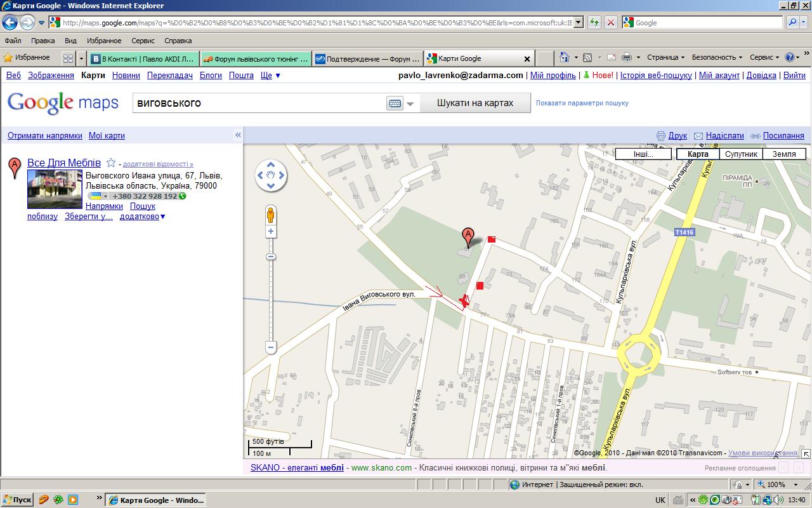Switch to "В Контакті | Павло AKDI" tab
This screenshot has height=508, width=812.
tap(143, 58)
